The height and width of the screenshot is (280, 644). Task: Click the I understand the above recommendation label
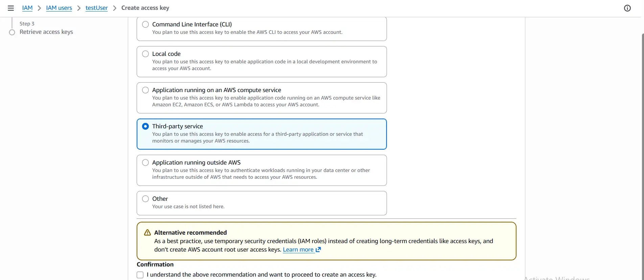tap(262, 275)
